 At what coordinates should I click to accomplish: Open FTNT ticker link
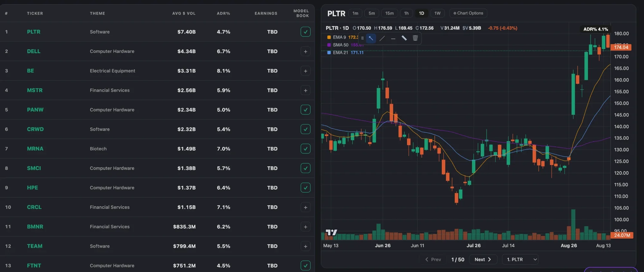34,266
